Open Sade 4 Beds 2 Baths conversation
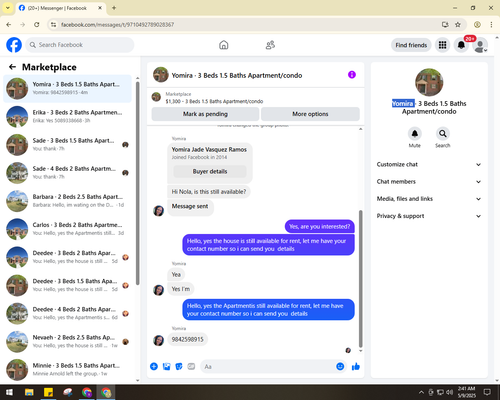Screen dimensions: 500x400 point(67,173)
